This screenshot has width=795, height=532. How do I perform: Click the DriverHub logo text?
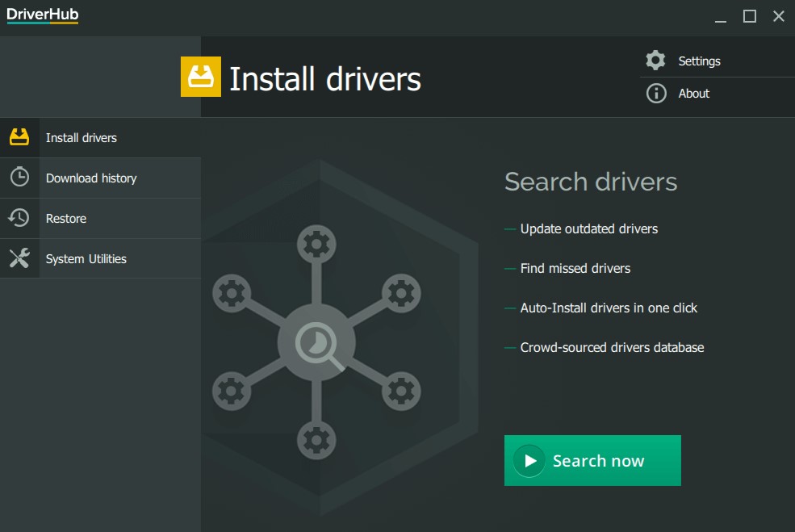coord(43,15)
